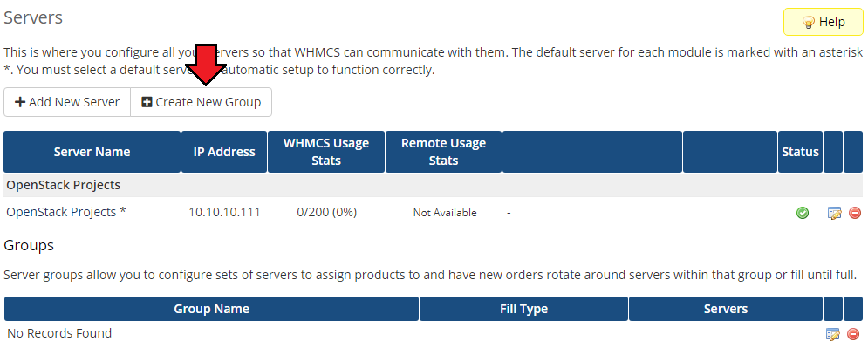
Task: Click the Group Name column header
Action: tap(211, 309)
